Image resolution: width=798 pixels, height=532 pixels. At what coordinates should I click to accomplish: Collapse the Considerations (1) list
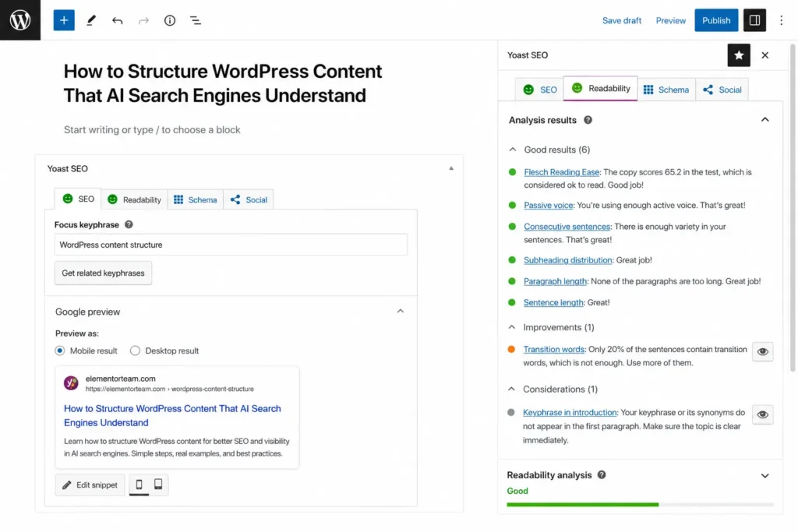point(511,389)
